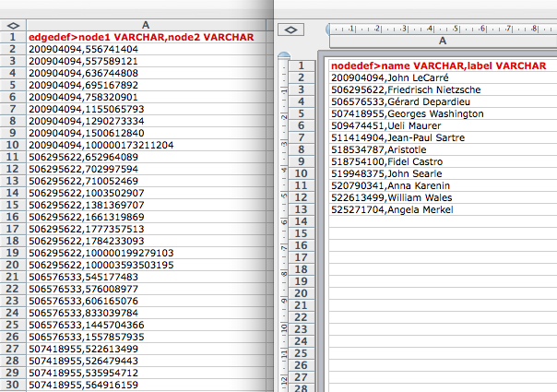557x392 pixels.
Task: Click row header 30 in the left sheet
Action: (x=13, y=385)
